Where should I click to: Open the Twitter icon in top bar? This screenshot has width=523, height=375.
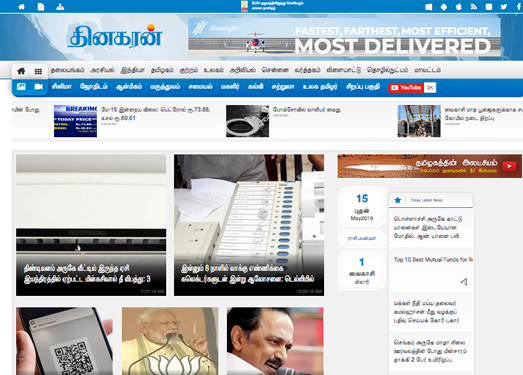click(x=504, y=7)
